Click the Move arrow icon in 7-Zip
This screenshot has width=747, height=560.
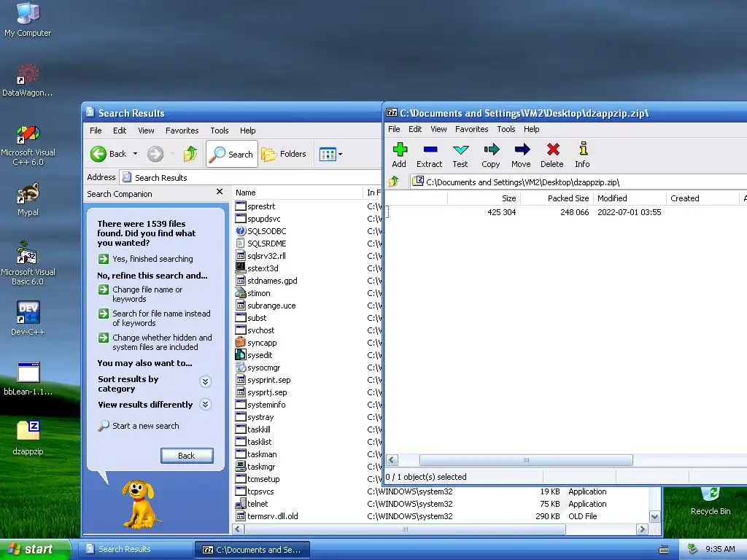[x=521, y=155]
